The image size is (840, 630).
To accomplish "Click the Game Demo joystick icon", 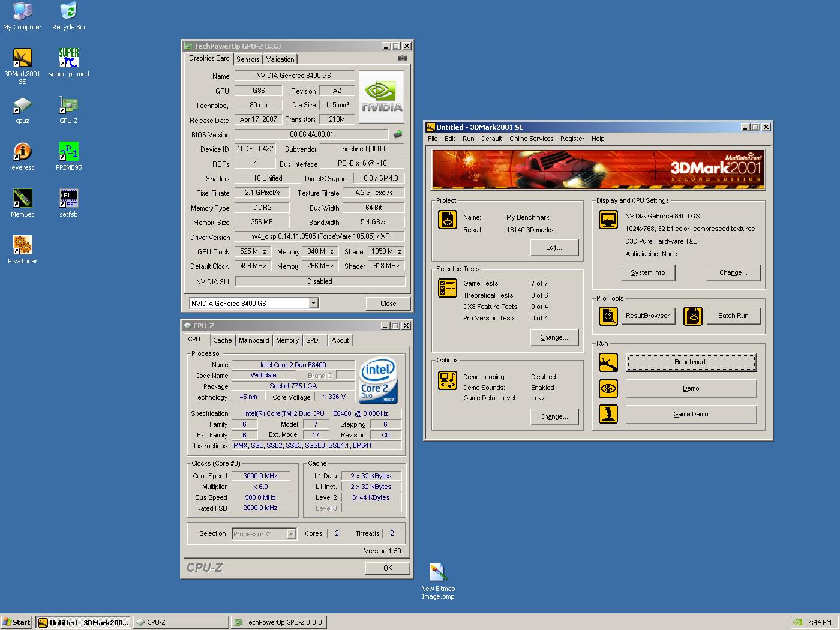I will [x=608, y=414].
